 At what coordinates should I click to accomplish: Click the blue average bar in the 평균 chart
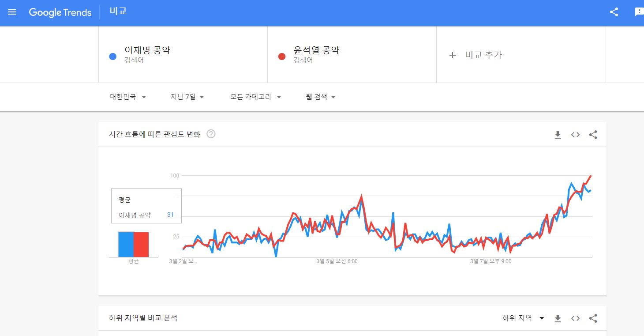[126, 244]
